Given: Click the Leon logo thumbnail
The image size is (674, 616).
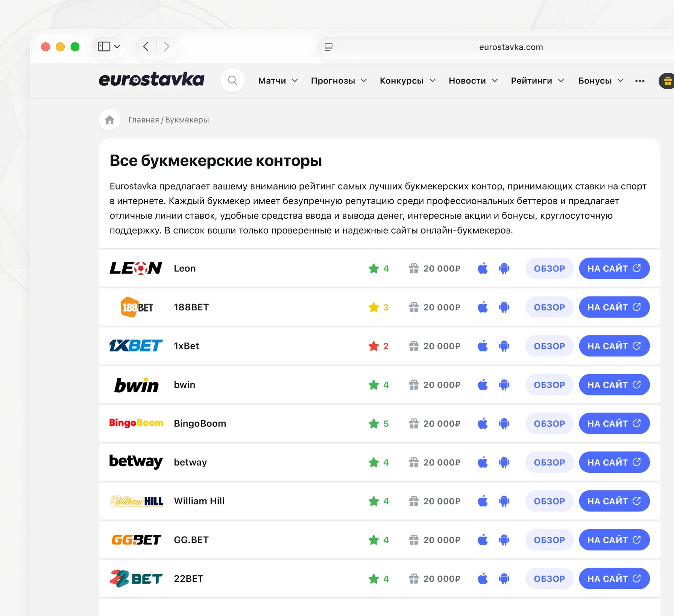Looking at the screenshot, I should (x=136, y=269).
